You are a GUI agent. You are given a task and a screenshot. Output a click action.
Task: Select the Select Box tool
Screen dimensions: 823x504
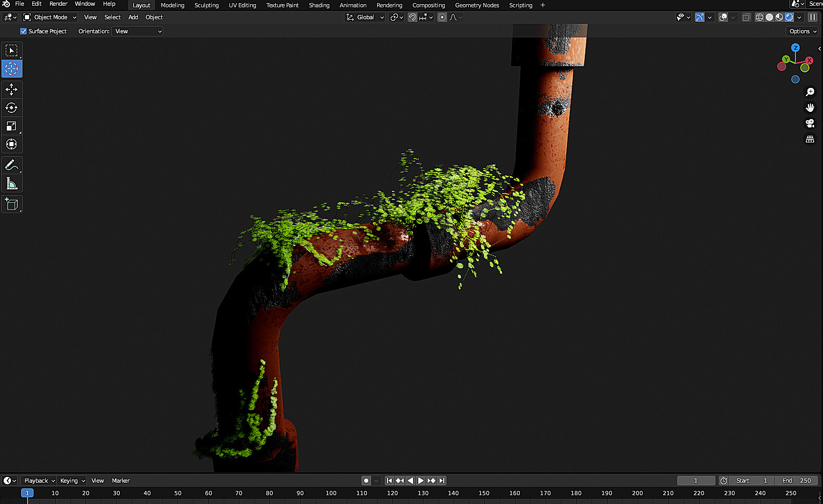coord(11,50)
